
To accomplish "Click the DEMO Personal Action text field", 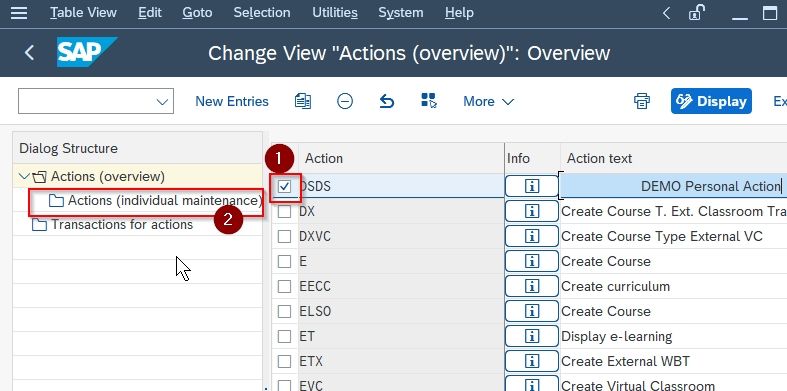I will (x=673, y=186).
